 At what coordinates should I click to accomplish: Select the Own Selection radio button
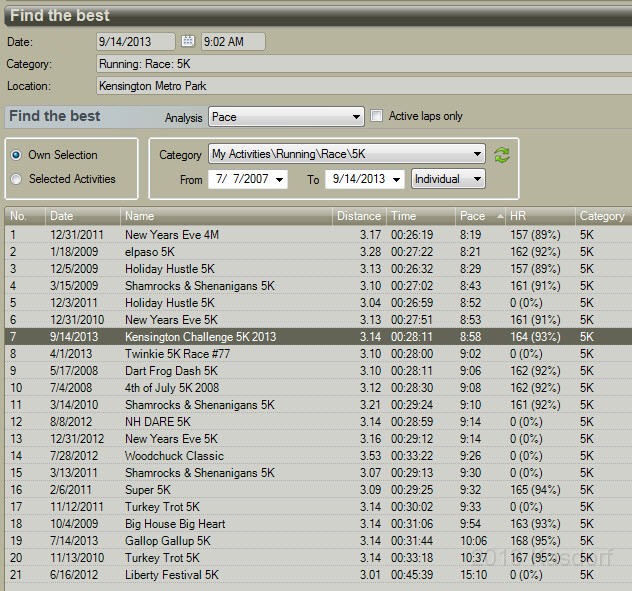tap(16, 155)
